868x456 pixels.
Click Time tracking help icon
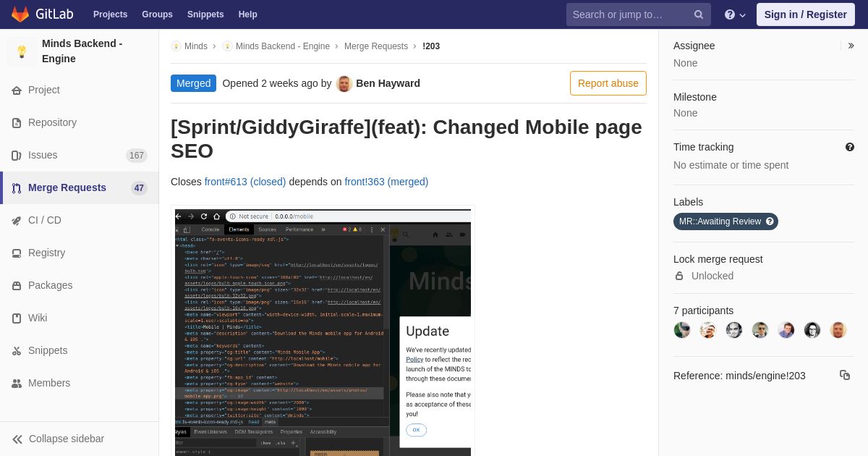tap(850, 147)
